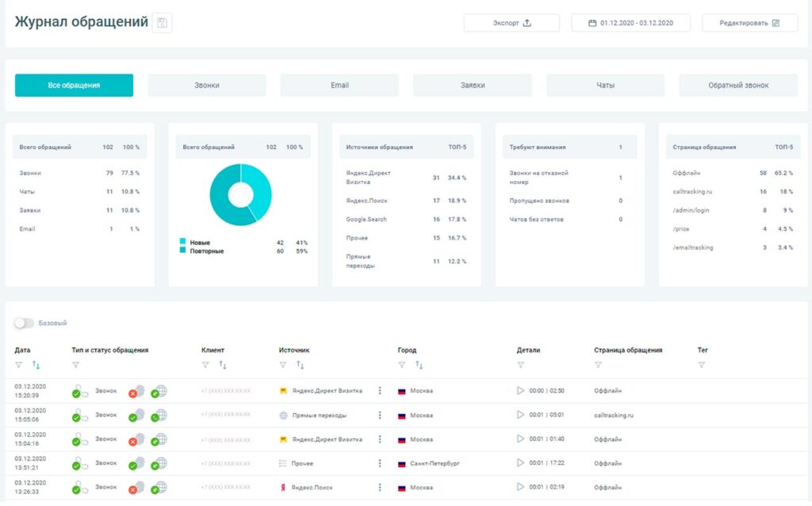Viewport: 812px width, 506px height.
Task: Sort the table by Дата column
Action: 36,365
